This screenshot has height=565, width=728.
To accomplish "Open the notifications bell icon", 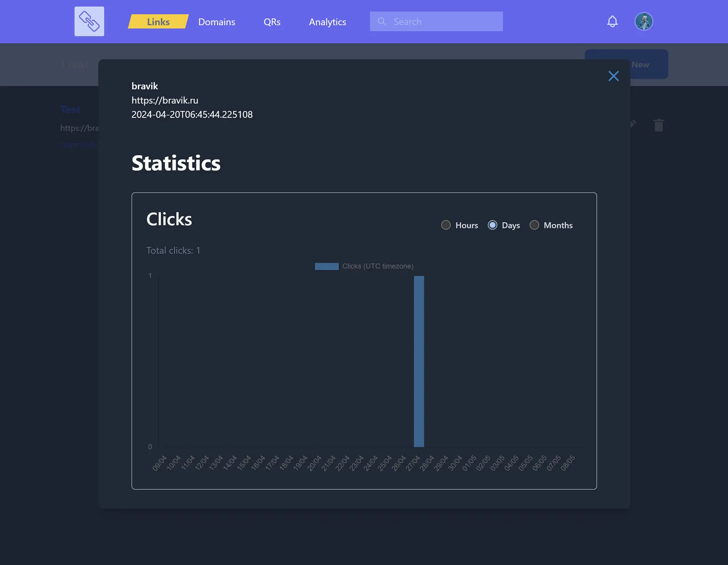I will click(x=612, y=21).
